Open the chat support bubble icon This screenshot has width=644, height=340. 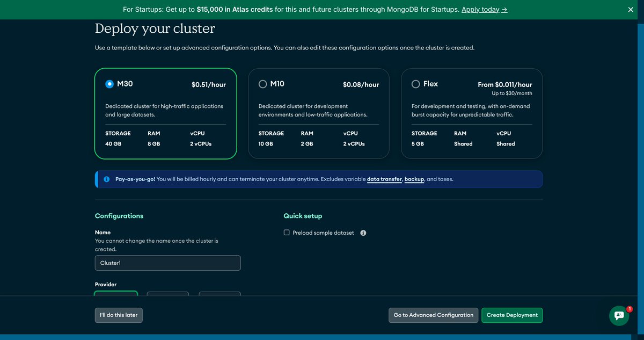(x=619, y=316)
